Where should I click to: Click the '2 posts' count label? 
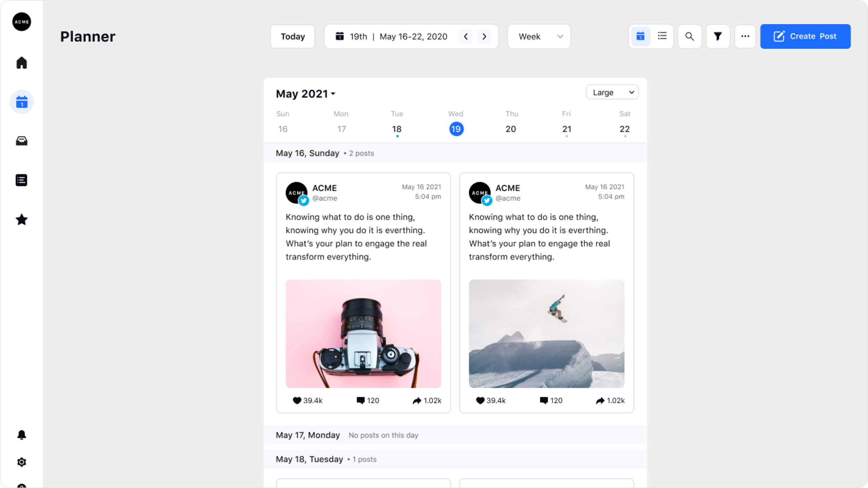coord(361,153)
